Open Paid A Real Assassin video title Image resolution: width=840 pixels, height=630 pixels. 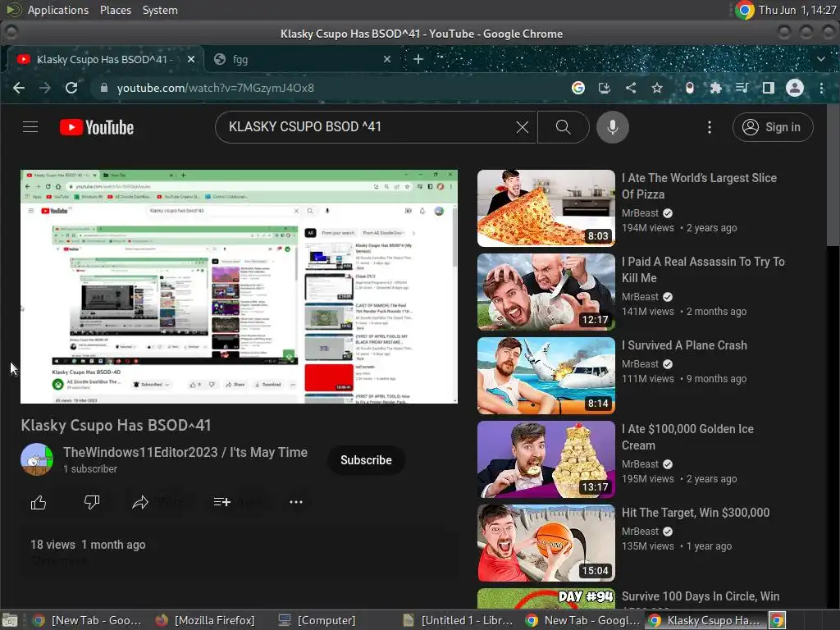(703, 269)
